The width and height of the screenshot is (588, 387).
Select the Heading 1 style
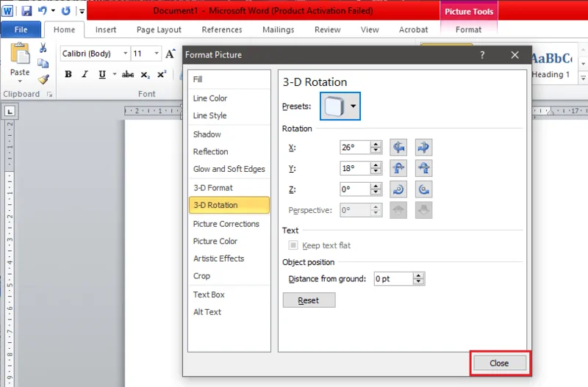(551, 65)
